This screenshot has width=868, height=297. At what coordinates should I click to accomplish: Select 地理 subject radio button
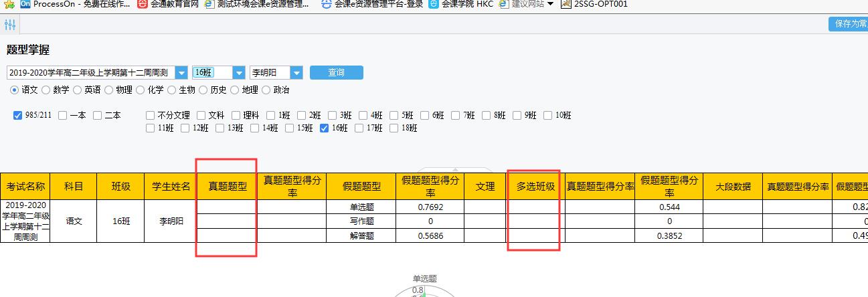(x=235, y=90)
